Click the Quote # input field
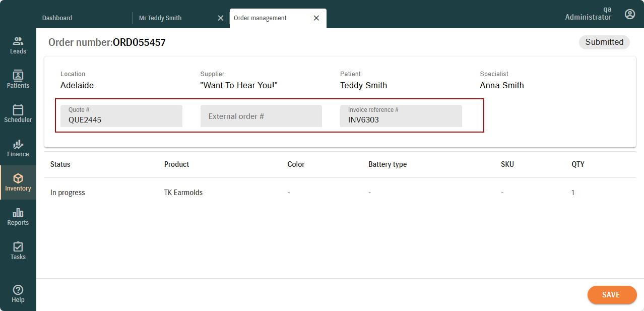The width and height of the screenshot is (644, 311). pos(121,116)
